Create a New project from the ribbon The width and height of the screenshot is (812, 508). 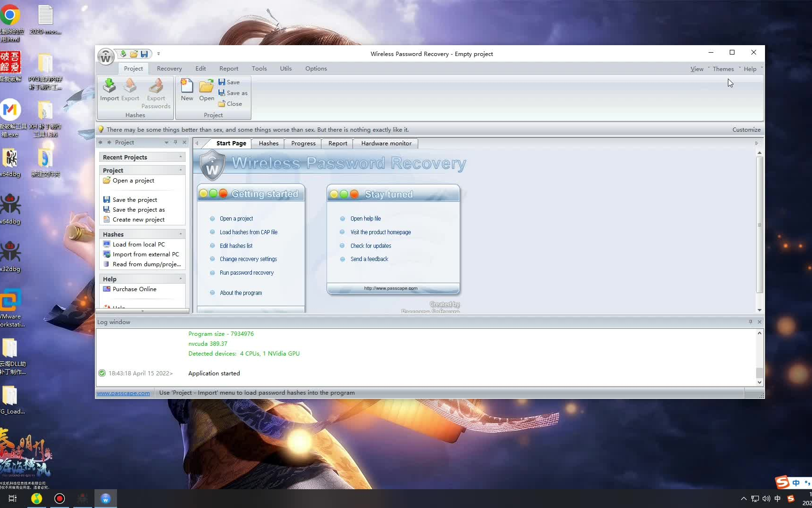187,90
